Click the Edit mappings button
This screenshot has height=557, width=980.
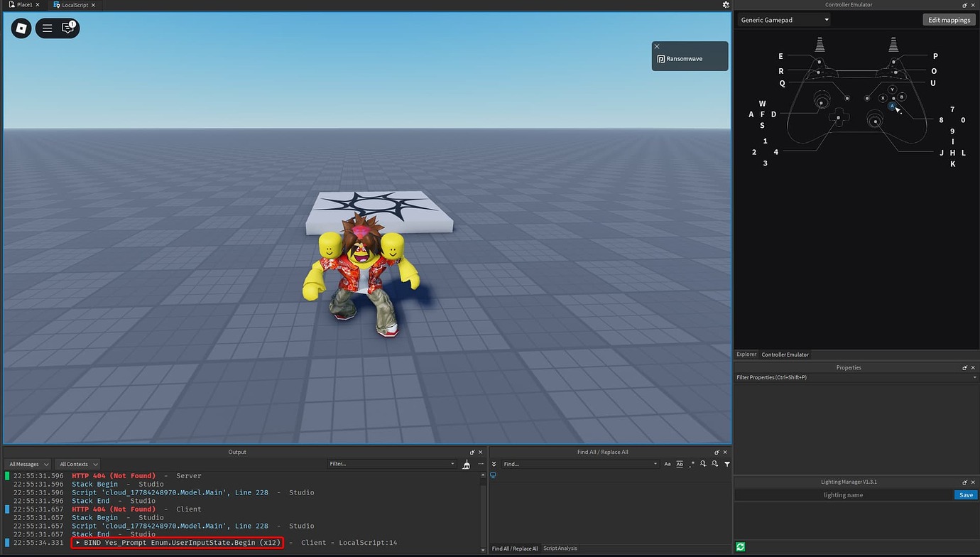pyautogui.click(x=949, y=20)
